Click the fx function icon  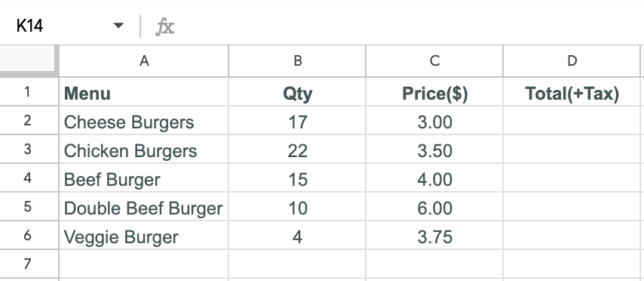[165, 26]
